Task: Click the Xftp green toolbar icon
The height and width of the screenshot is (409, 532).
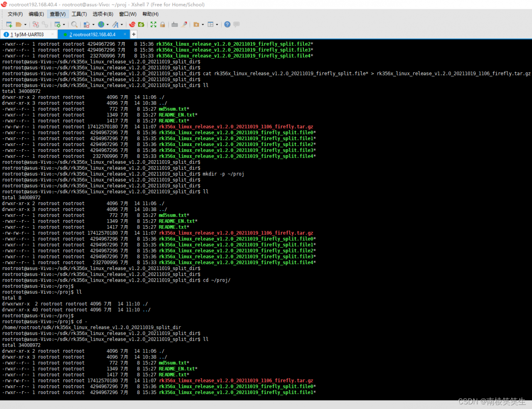Action: click(141, 25)
